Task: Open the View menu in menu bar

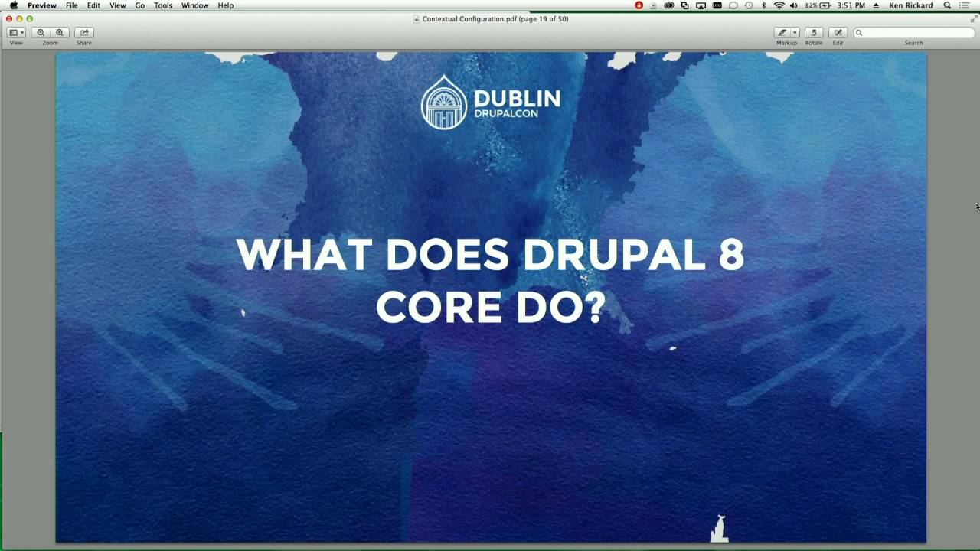Action: (118, 5)
